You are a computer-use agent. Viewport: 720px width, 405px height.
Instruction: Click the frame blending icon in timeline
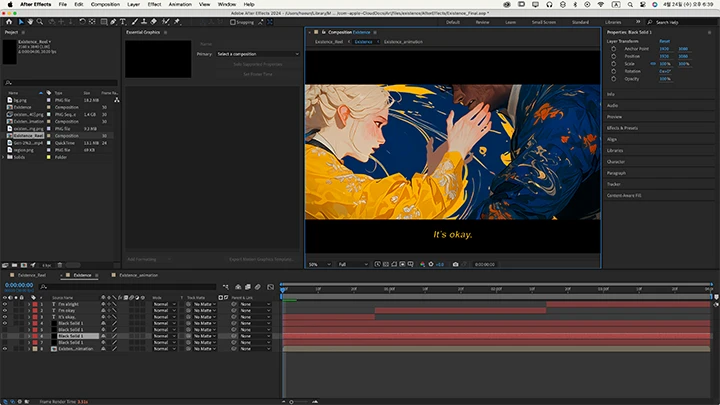(248, 287)
